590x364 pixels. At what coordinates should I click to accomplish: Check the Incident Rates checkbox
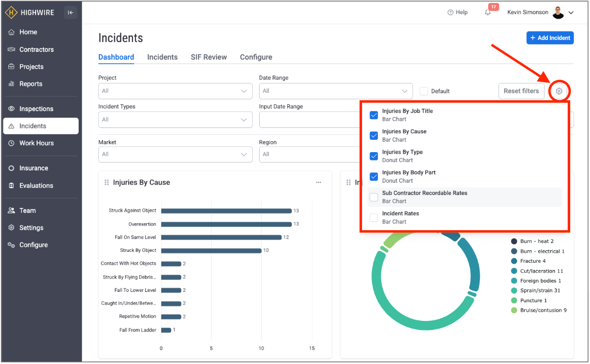(x=374, y=217)
